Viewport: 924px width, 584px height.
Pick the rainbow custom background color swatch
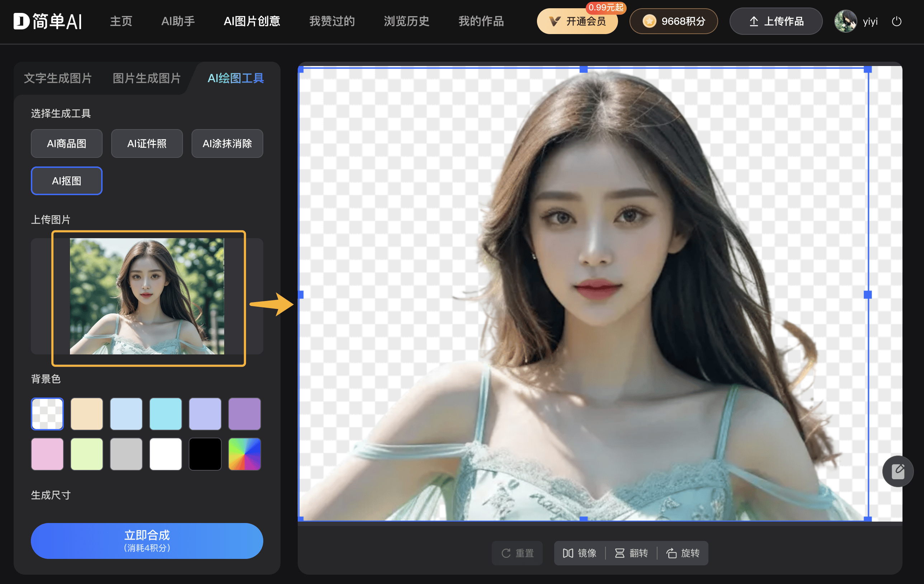pyautogui.click(x=244, y=454)
